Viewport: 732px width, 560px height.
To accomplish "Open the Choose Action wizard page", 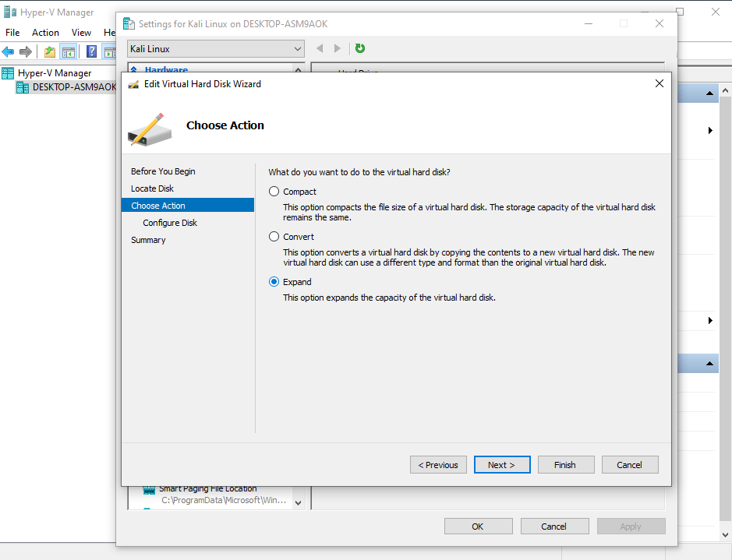I will coord(188,206).
